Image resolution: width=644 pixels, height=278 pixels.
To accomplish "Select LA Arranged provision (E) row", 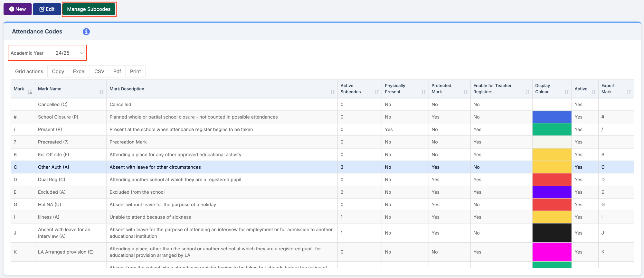I will 322,252.
